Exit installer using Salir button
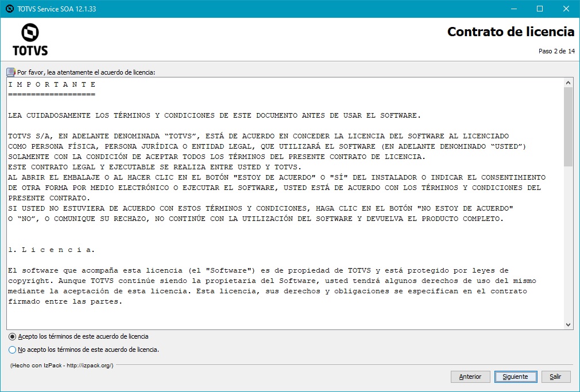Image resolution: width=580 pixels, height=392 pixels. (x=555, y=377)
